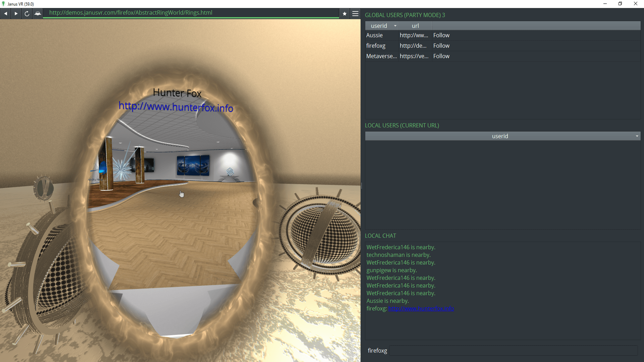Open the url column header dropdown
This screenshot has height=362, width=644.
pos(415,25)
